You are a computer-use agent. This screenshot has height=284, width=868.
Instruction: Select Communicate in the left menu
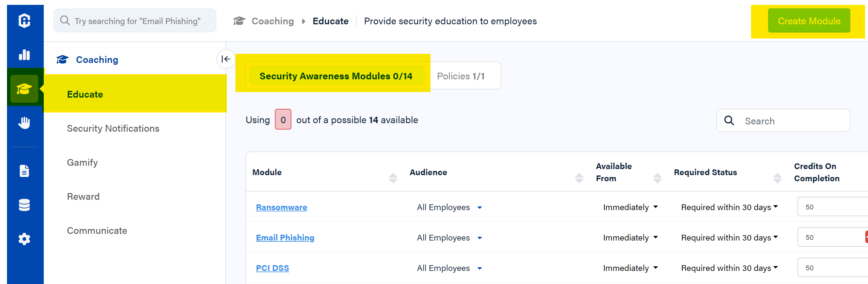click(97, 231)
